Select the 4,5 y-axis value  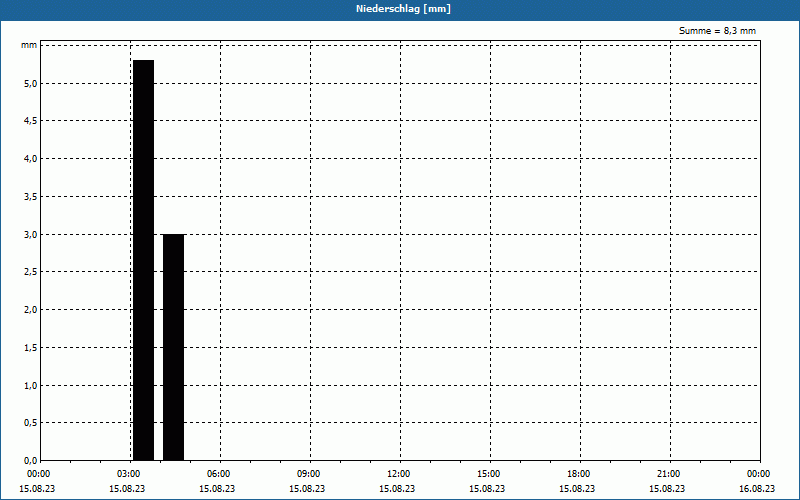pos(31,121)
